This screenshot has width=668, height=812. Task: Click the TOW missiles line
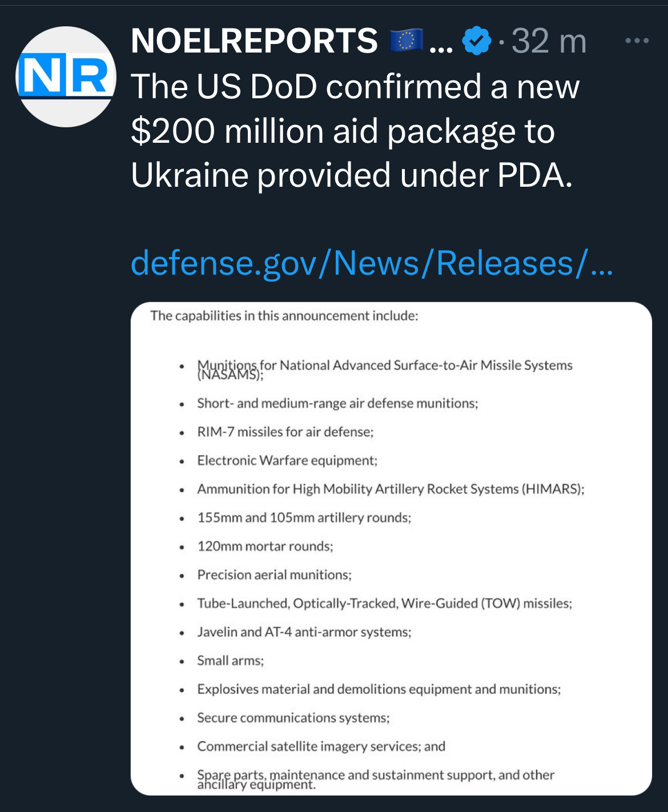(384, 603)
